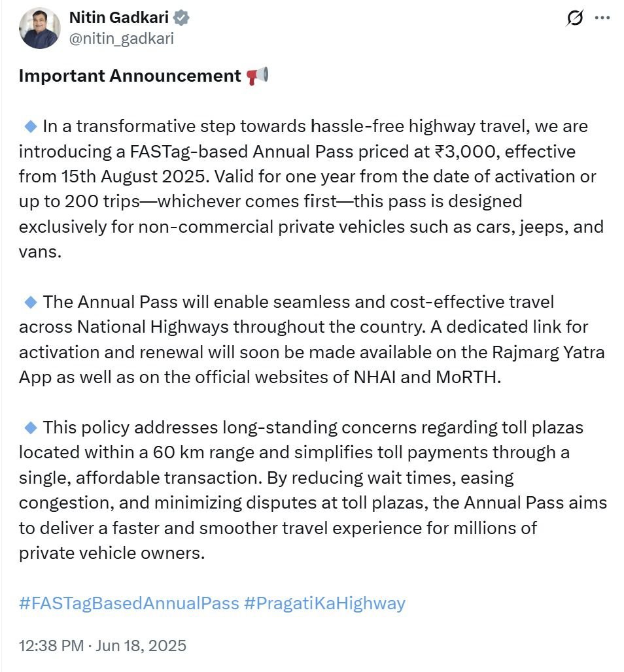Click the blue verified badge
Screen dimensions: 624x672
tap(182, 18)
